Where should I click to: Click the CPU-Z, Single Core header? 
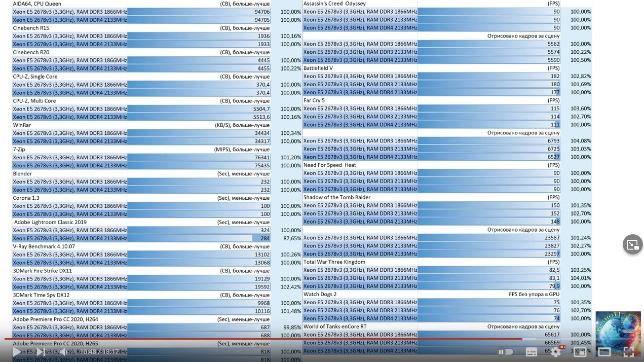coord(35,77)
